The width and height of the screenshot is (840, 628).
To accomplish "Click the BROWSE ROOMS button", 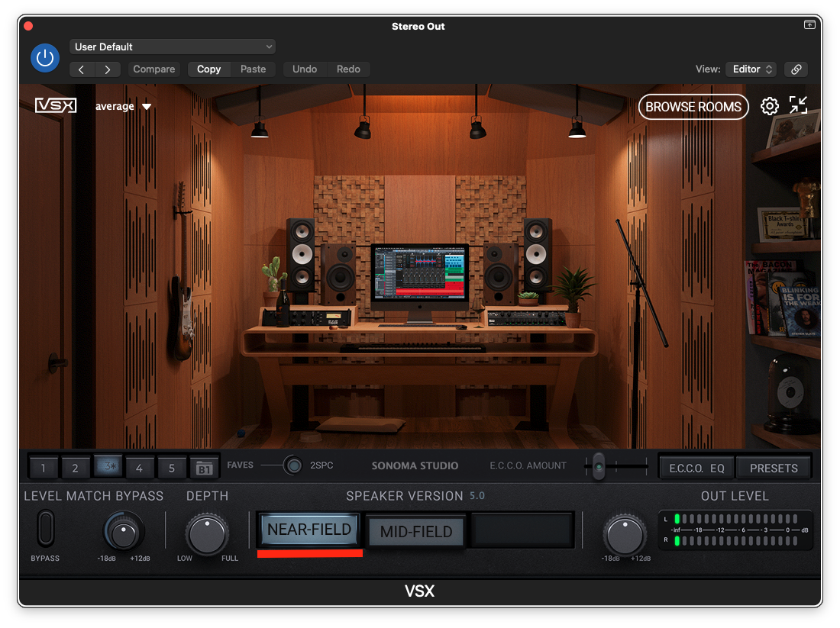I will pos(693,107).
